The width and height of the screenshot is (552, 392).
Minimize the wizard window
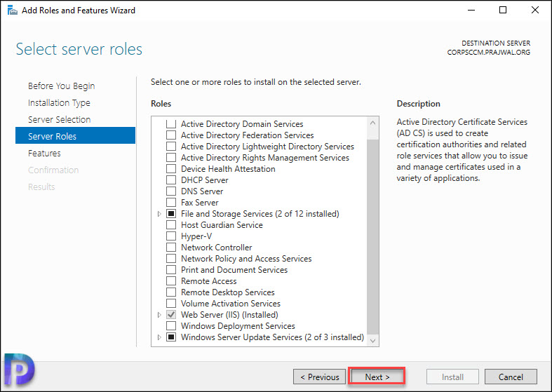(x=471, y=11)
